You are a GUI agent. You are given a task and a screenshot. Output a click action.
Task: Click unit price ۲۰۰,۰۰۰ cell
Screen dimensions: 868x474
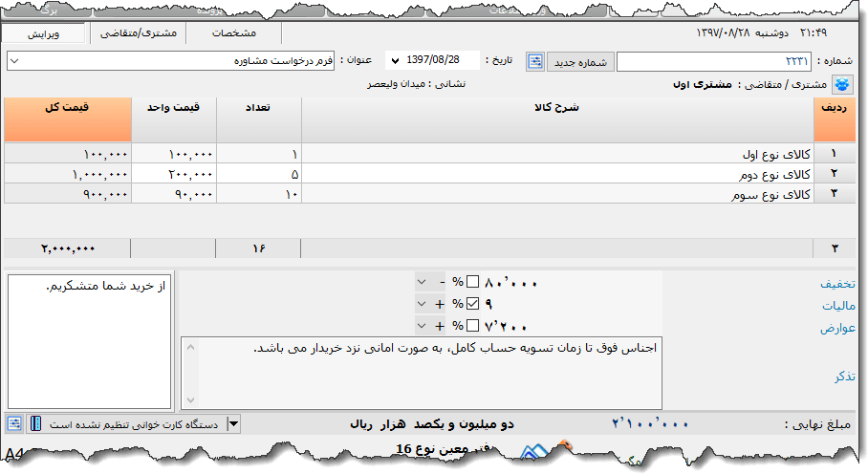[x=174, y=174]
